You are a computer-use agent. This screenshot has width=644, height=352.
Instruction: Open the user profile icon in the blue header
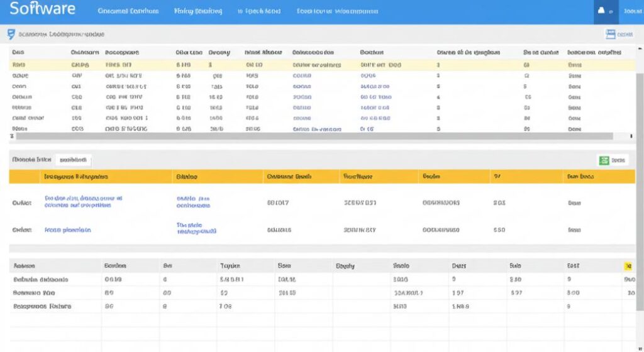(602, 11)
